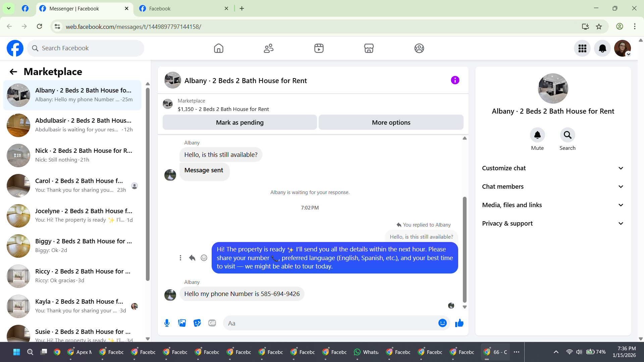Open the Marketplace tab in top navigation
Screen dimensions: 644x362
pos(369,48)
